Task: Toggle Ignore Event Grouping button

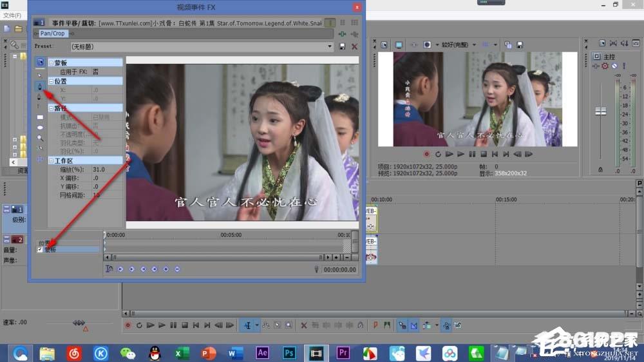Action: 458,325
